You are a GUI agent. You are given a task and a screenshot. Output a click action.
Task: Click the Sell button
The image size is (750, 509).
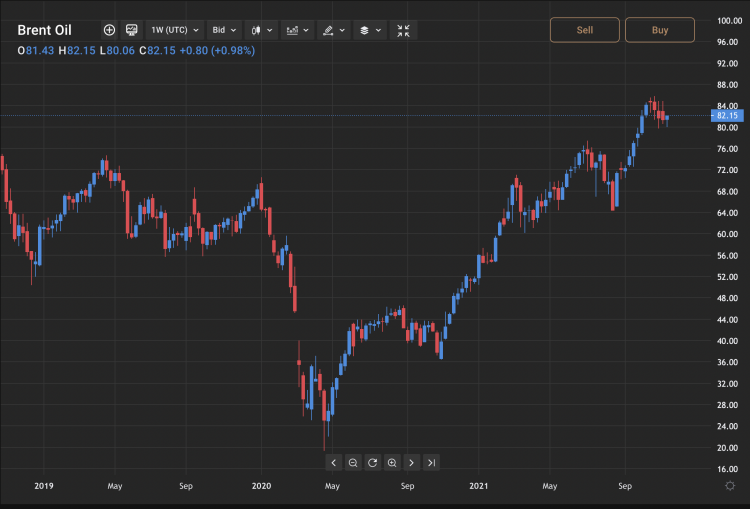click(x=585, y=30)
